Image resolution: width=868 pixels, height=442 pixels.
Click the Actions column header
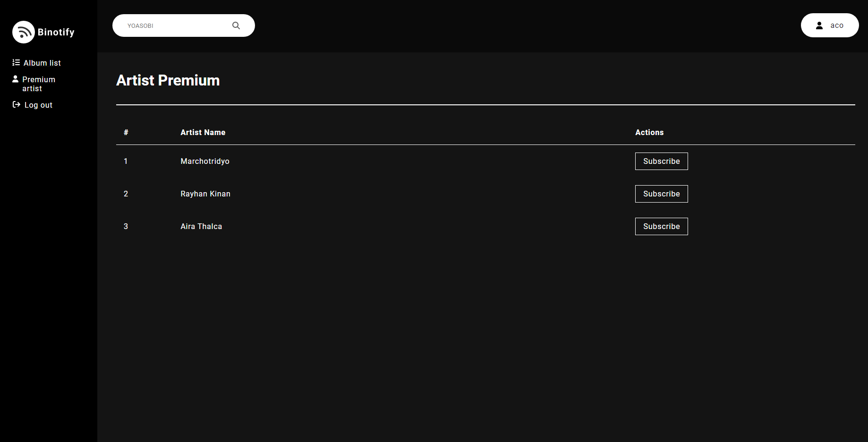(x=649, y=132)
